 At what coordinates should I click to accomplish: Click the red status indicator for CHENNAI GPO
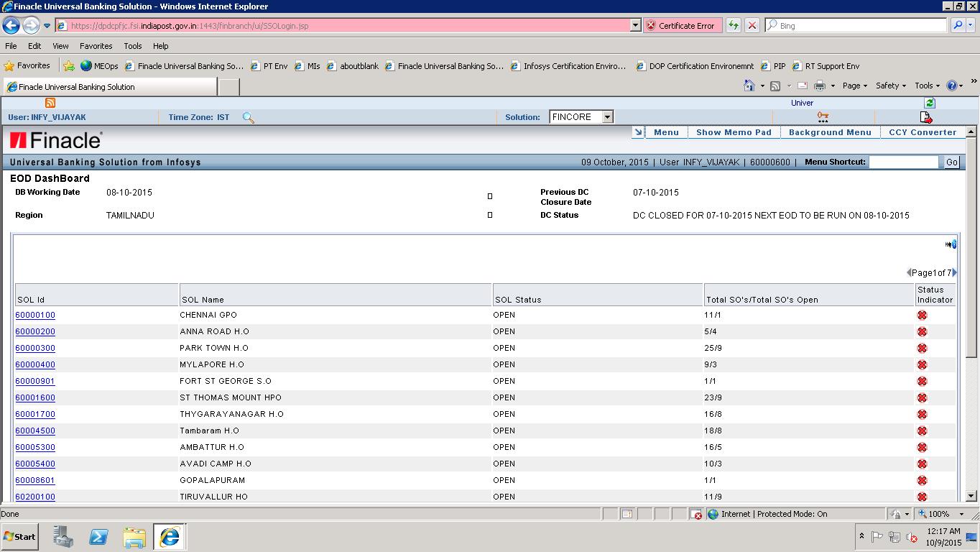[x=922, y=315]
